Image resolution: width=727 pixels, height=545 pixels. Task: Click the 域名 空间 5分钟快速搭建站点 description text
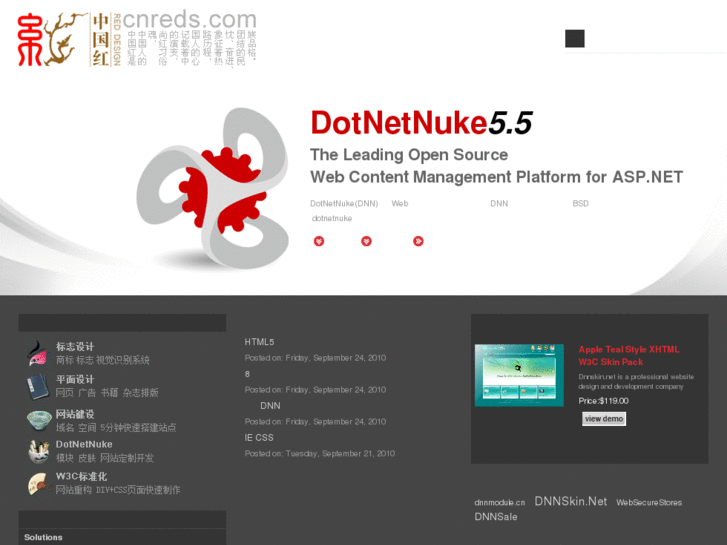pos(116,428)
